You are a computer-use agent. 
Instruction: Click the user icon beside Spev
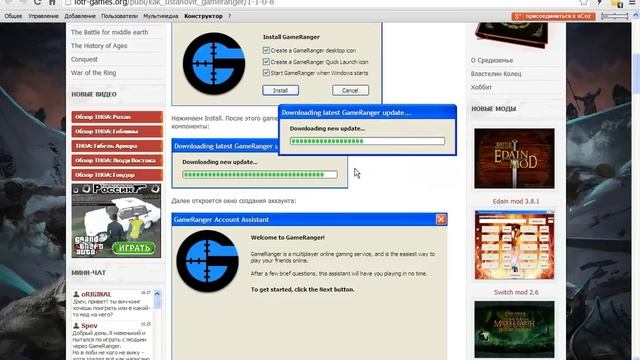coord(76,325)
